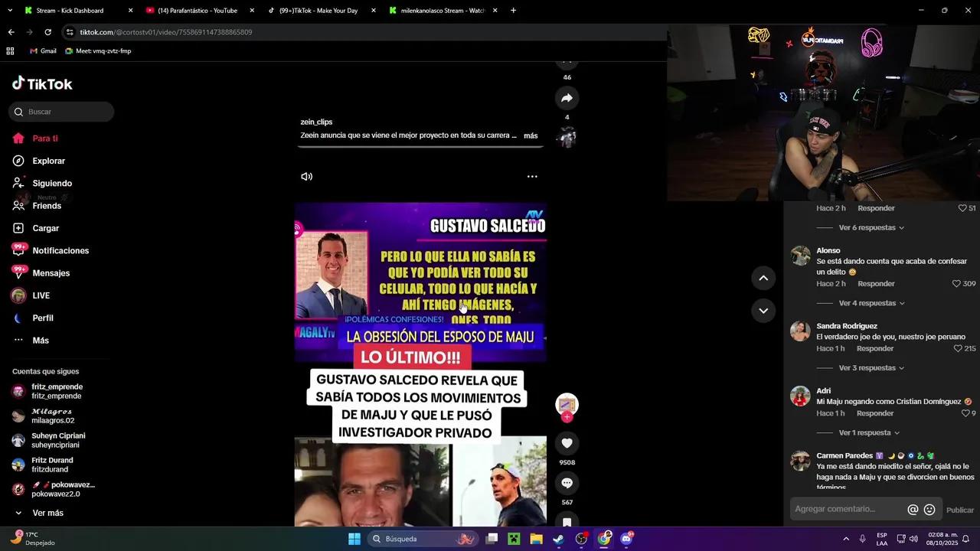
Task: Focus the Agregar comentario field
Action: (x=848, y=510)
